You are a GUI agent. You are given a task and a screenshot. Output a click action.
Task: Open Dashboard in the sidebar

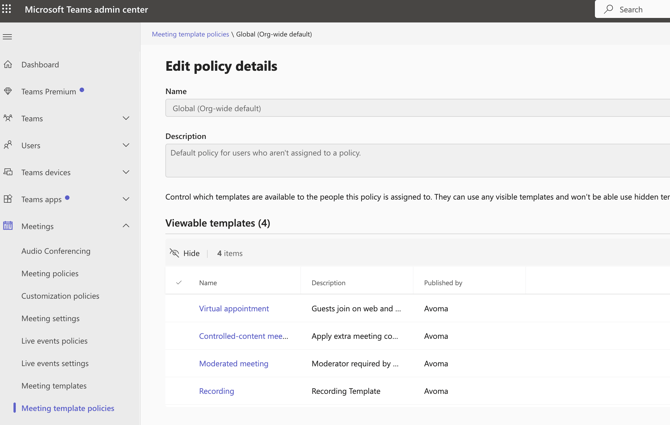(40, 64)
